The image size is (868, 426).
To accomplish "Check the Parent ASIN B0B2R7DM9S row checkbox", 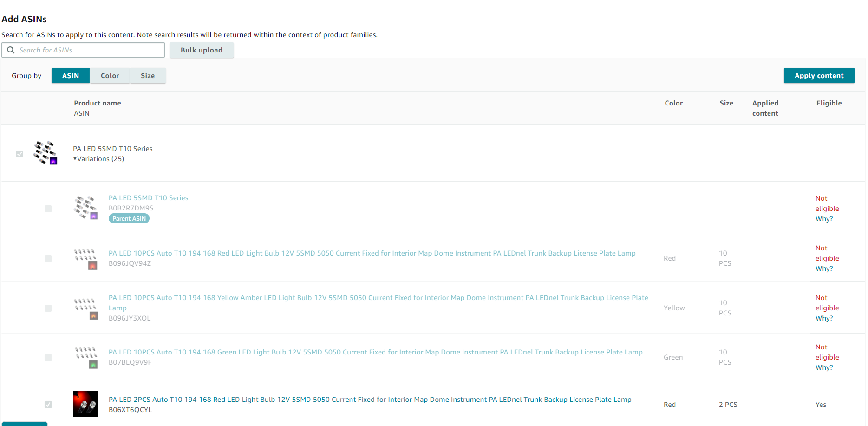I will (48, 209).
